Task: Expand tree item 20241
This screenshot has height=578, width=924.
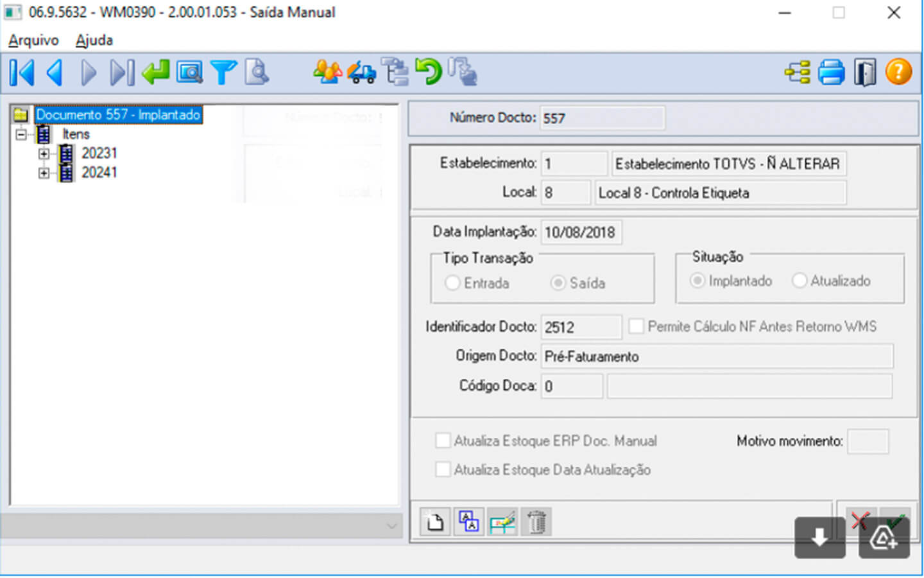Action: (x=44, y=173)
